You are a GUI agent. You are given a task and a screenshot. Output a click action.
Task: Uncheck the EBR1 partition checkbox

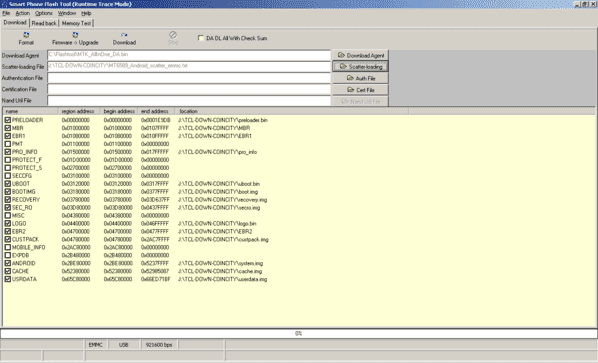8,136
